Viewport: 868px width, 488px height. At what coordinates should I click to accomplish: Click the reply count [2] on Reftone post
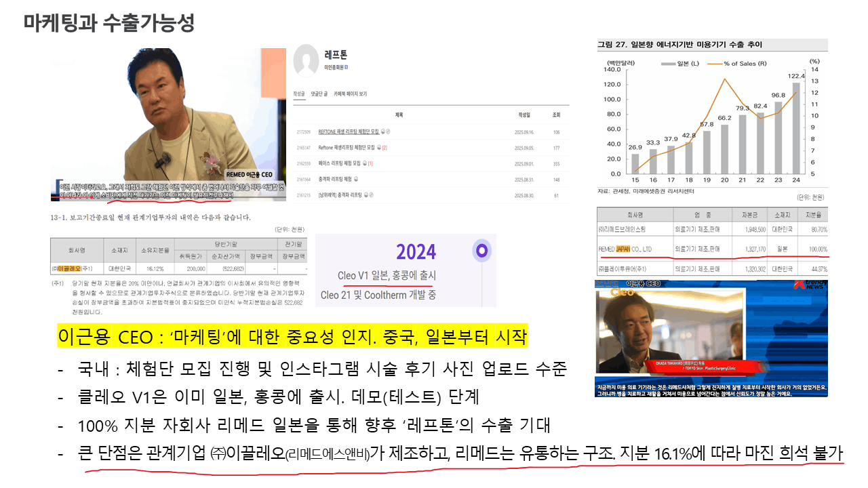384,147
